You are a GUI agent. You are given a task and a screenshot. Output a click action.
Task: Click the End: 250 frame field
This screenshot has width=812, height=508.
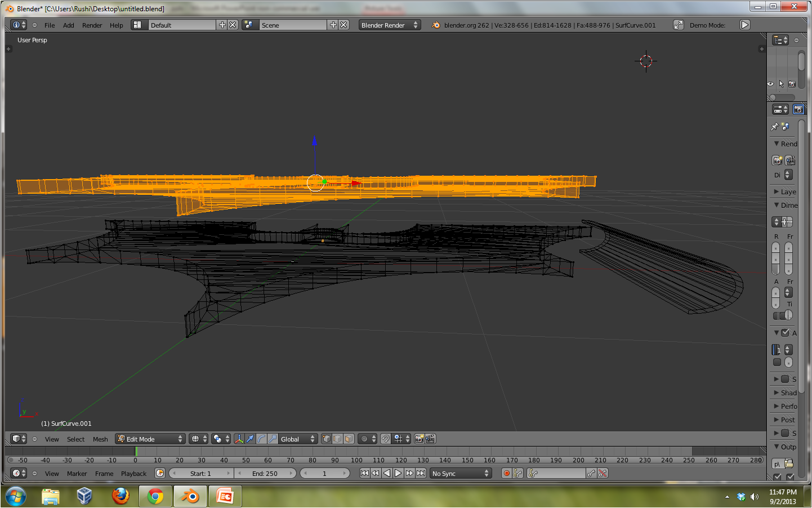pyautogui.click(x=265, y=473)
